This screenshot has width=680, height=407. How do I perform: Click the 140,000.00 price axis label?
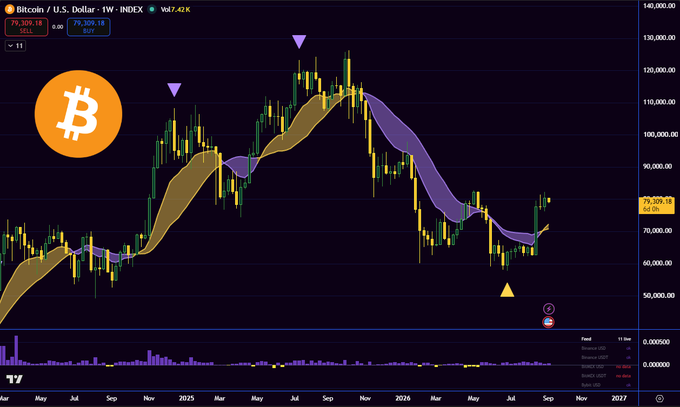pos(659,6)
